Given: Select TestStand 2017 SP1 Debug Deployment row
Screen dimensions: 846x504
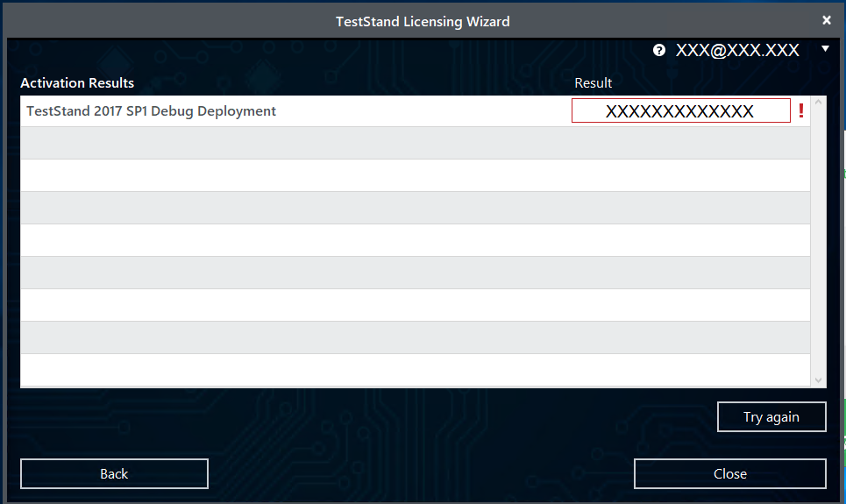Looking at the screenshot, I should point(415,111).
